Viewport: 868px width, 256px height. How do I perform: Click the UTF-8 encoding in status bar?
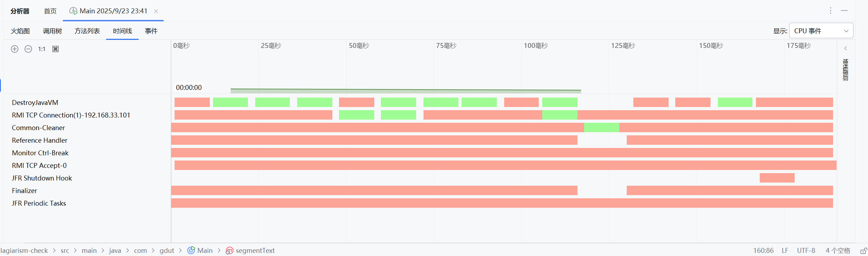point(806,250)
